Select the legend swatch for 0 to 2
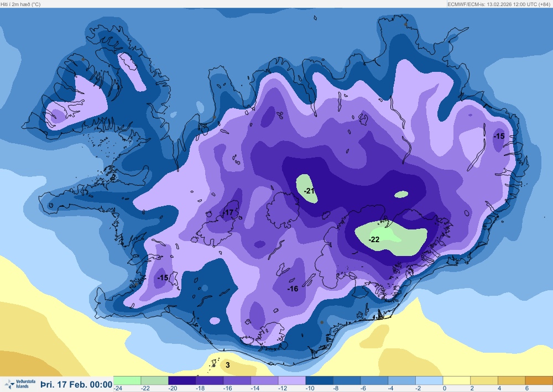This screenshot has height=392, width=553. click(x=457, y=380)
